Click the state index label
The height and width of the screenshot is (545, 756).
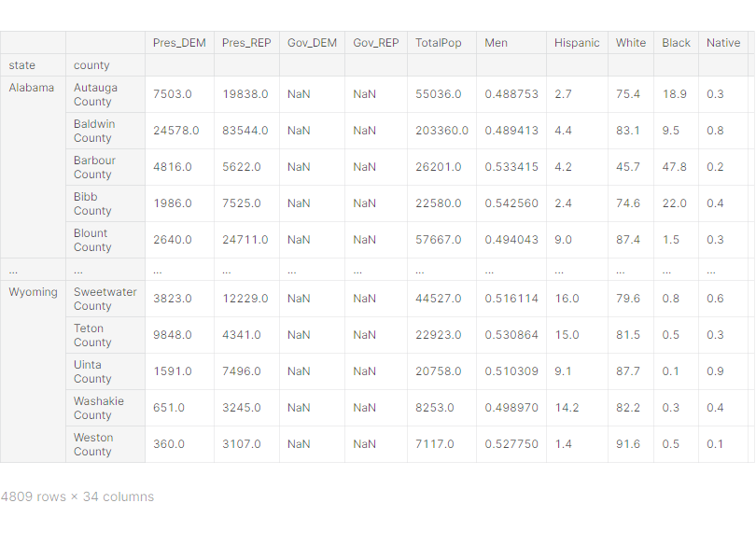coord(21,65)
